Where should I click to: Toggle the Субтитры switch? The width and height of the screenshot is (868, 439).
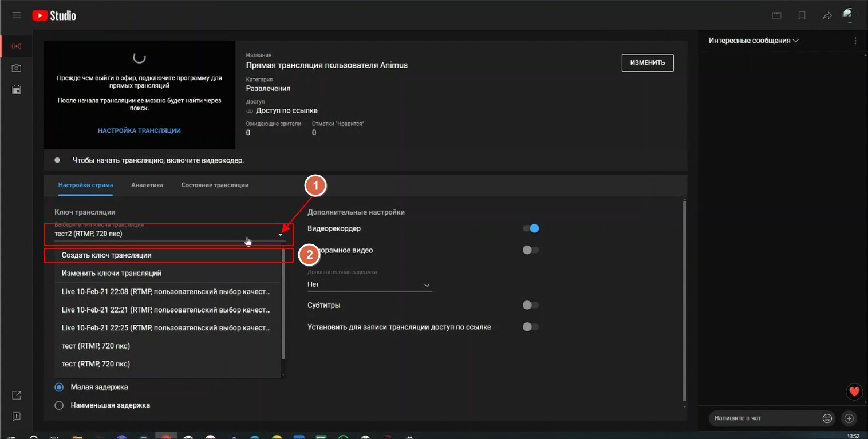coord(531,305)
